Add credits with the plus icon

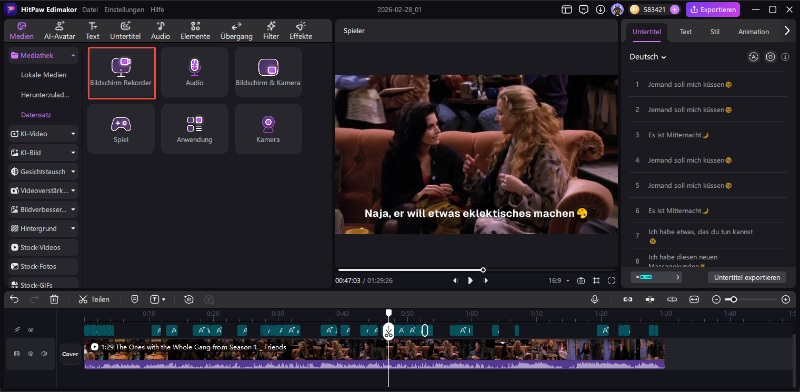tap(674, 9)
